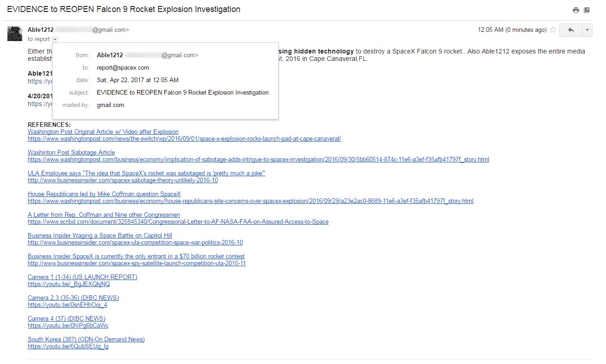The image size is (606, 364).
Task: Collapse the 'to report' details arrow
Action: [x=55, y=40]
